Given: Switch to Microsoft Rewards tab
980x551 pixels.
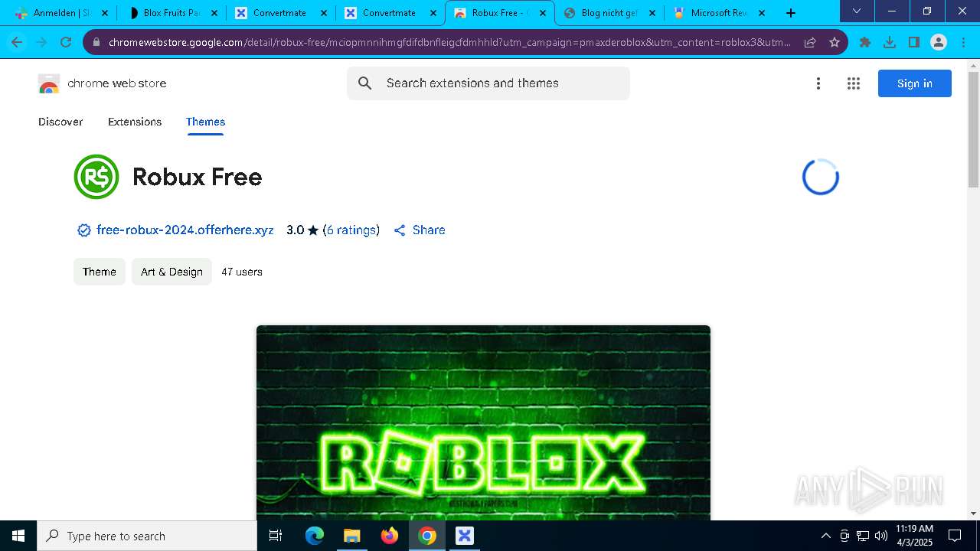Looking at the screenshot, I should tap(720, 13).
